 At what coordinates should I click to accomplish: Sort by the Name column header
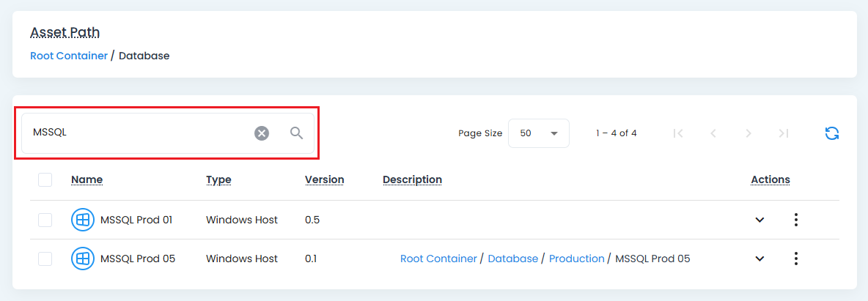coord(87,179)
